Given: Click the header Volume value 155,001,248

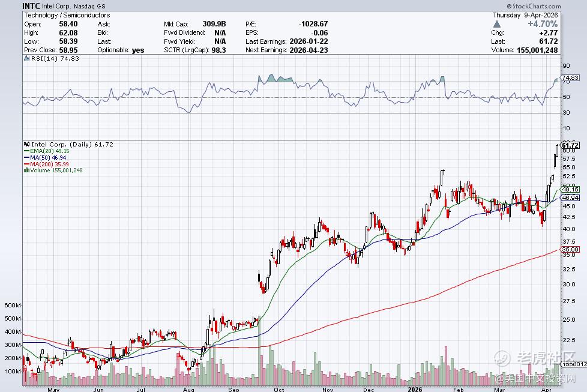Looking at the screenshot, I should tap(537, 50).
